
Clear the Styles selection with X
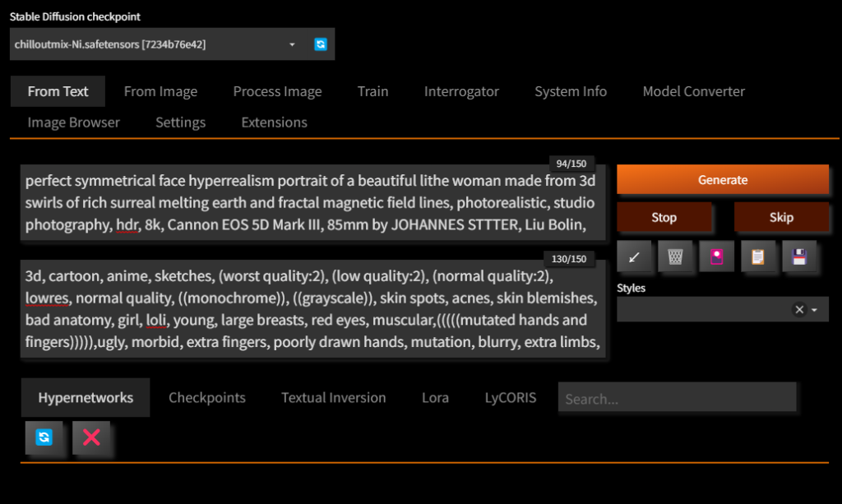(x=799, y=310)
